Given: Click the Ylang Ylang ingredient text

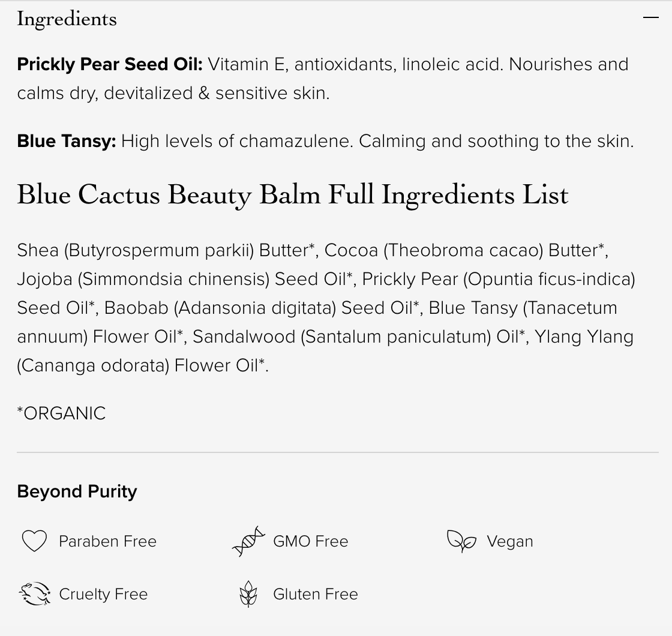Looking at the screenshot, I should tap(583, 337).
